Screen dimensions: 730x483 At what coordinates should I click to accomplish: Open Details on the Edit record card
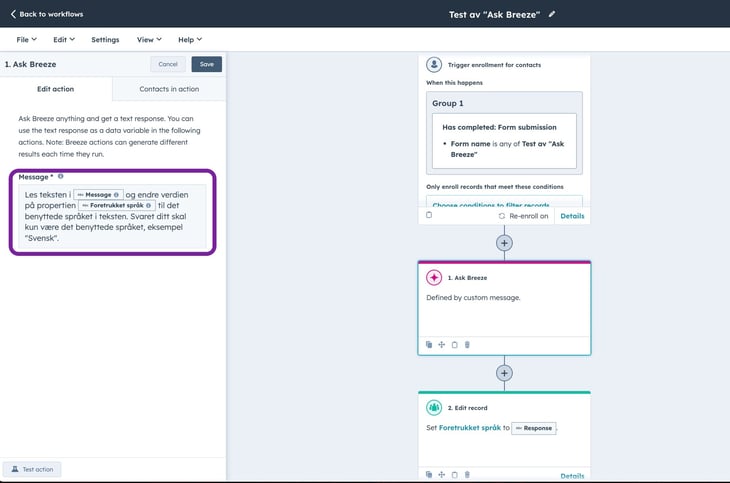572,476
